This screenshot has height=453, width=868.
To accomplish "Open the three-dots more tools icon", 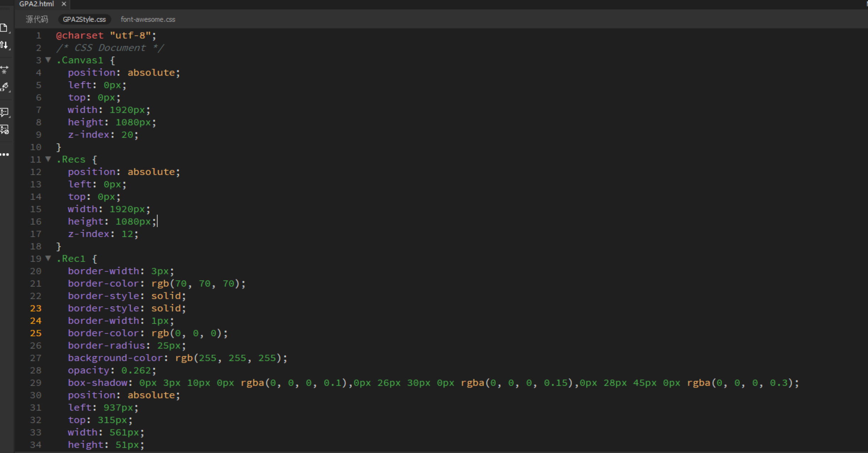I will coord(5,155).
